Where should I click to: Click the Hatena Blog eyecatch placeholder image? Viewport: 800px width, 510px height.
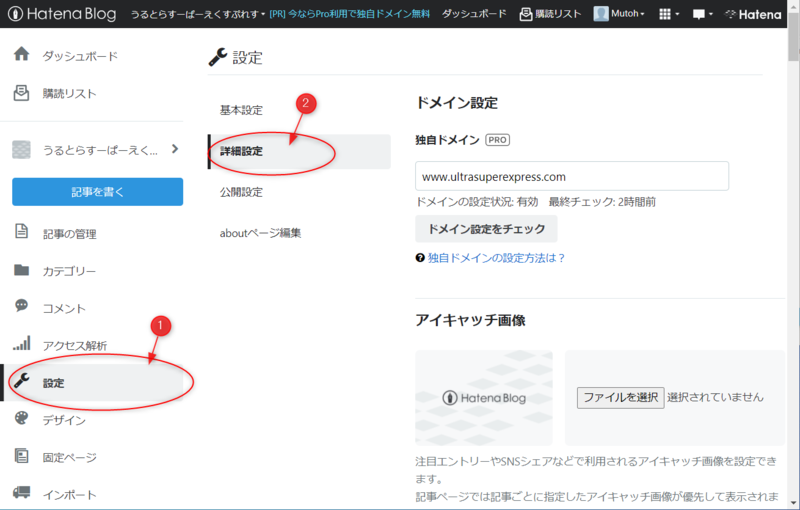(484, 398)
